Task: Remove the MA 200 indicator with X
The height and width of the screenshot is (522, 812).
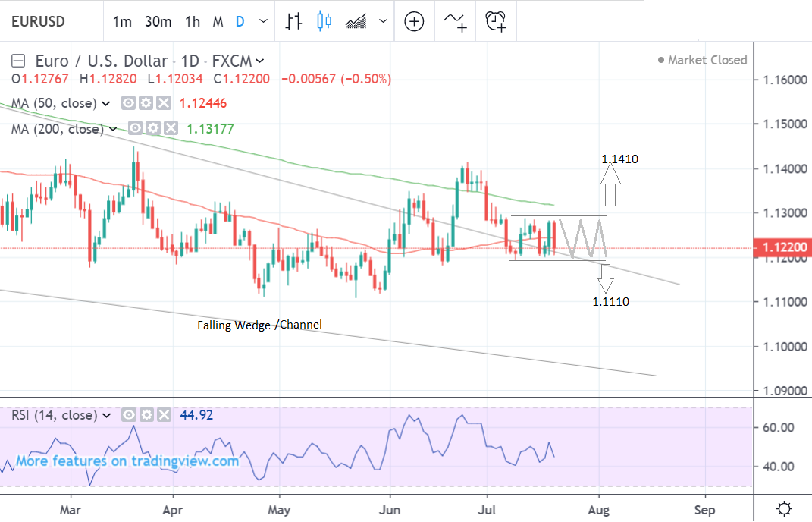Action: click(171, 129)
